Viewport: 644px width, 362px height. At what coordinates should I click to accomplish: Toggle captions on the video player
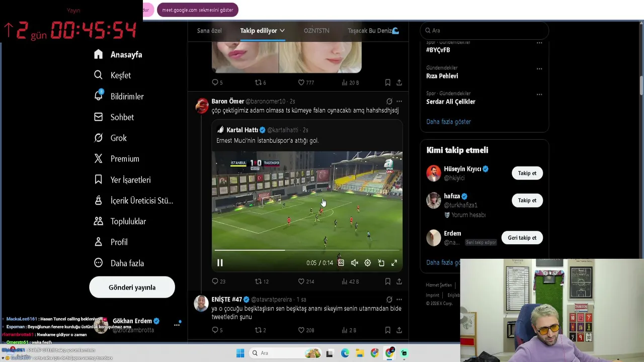pos(341,262)
